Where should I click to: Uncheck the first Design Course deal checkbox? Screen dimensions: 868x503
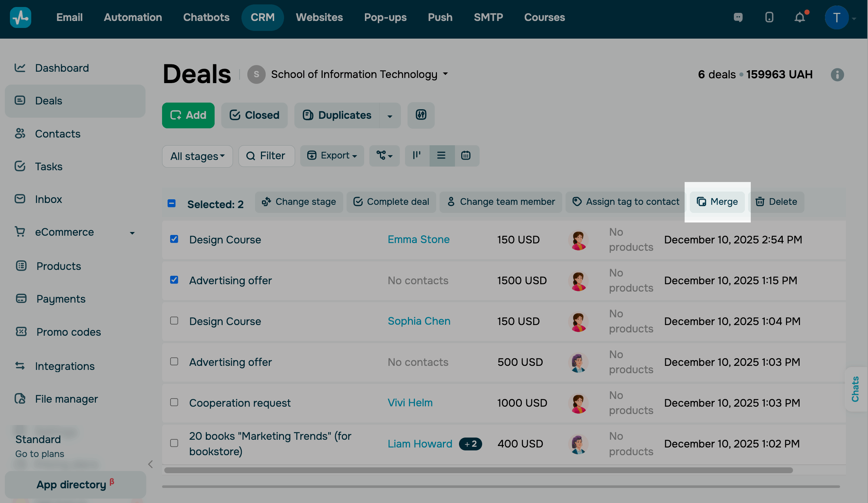point(174,239)
